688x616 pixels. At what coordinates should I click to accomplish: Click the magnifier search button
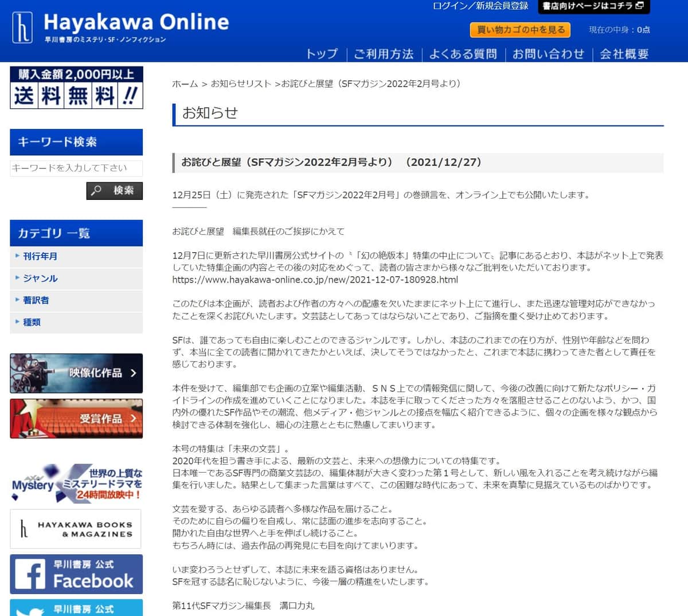point(115,190)
